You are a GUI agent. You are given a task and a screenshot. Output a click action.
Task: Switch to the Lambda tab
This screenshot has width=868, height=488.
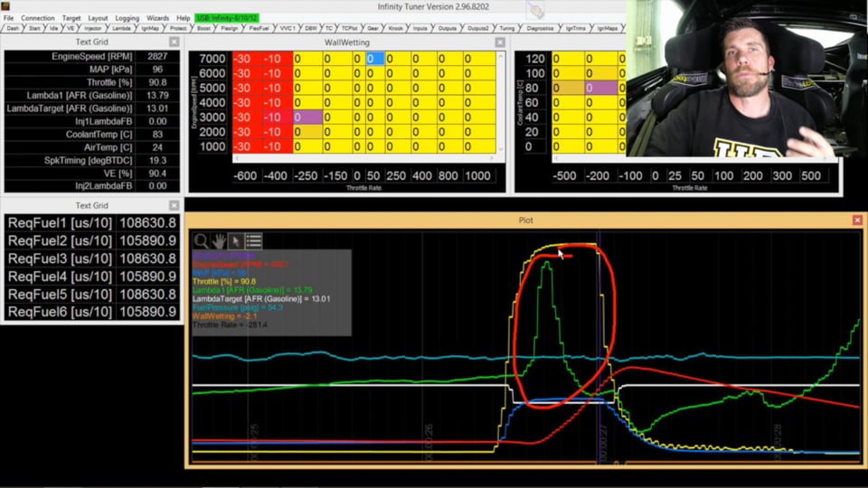pos(121,28)
